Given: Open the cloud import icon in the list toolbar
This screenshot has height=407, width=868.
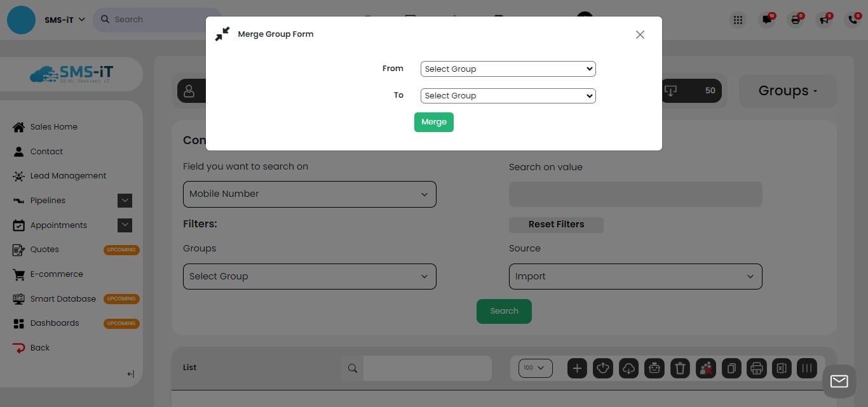Looking at the screenshot, I should [628, 368].
